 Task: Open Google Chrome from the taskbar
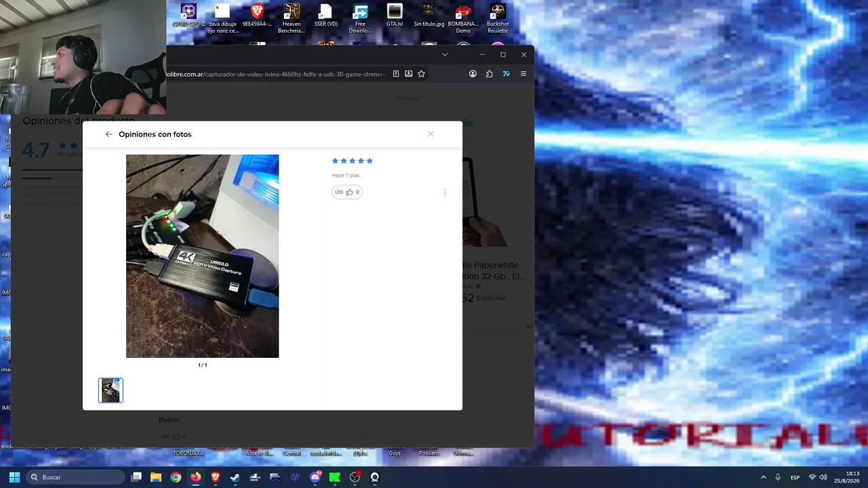[176, 477]
